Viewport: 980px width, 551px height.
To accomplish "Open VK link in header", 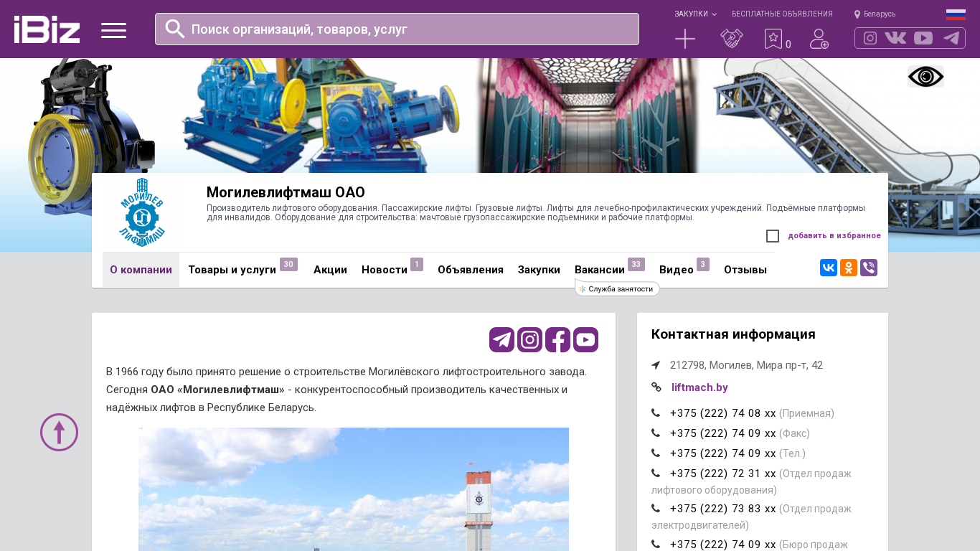I will [895, 38].
